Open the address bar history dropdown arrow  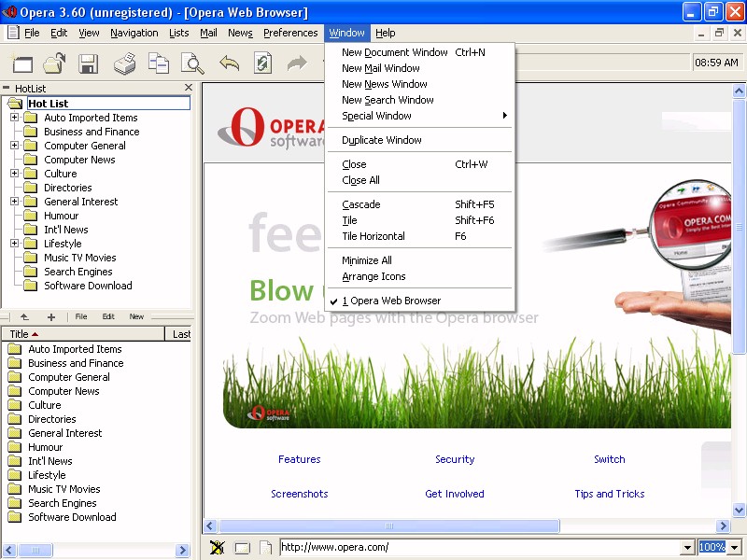[687, 548]
